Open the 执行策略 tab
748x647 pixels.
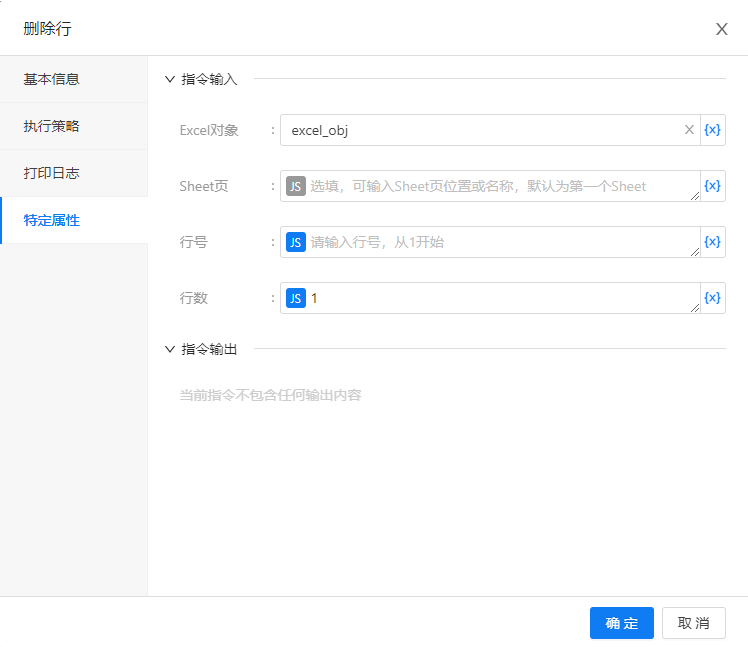point(52,126)
